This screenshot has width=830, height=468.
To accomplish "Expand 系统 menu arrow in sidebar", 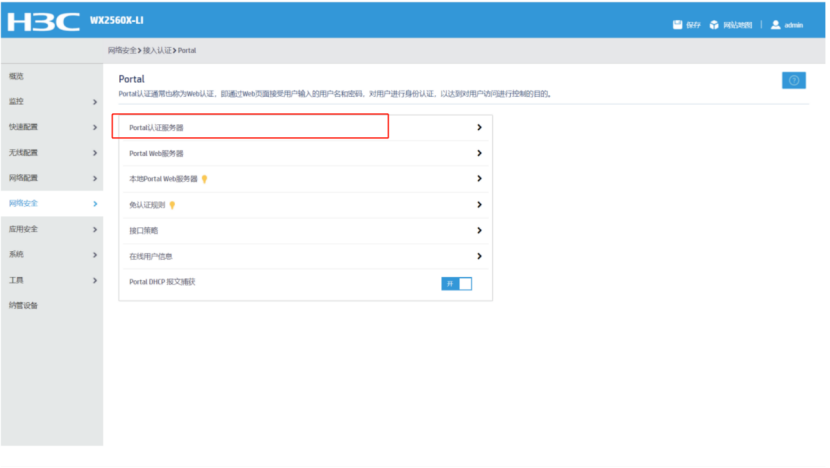I will tap(95, 255).
